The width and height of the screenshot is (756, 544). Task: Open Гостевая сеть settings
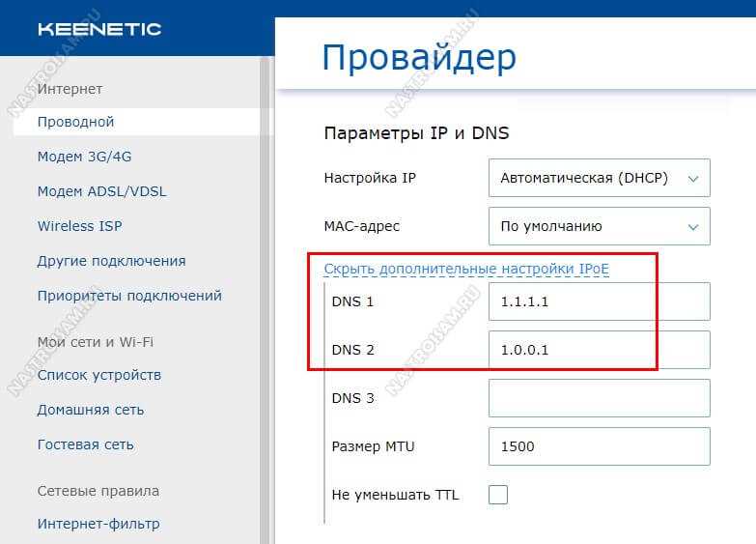[85, 444]
